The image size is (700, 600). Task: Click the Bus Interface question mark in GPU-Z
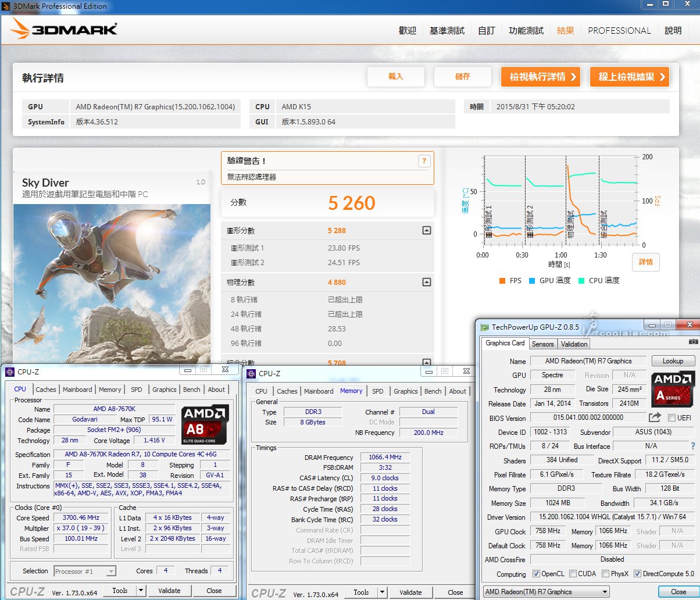692,446
